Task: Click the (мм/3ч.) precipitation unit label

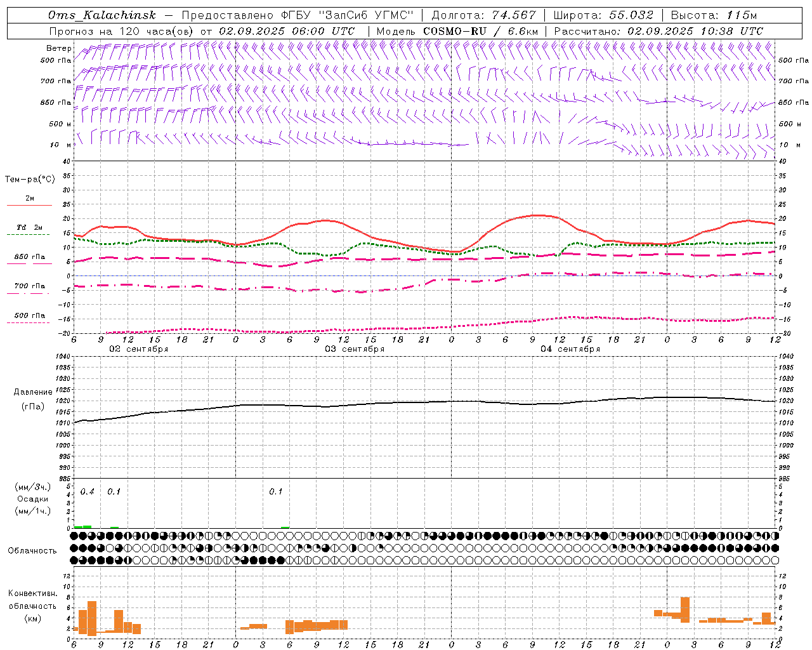Action: pos(33,487)
